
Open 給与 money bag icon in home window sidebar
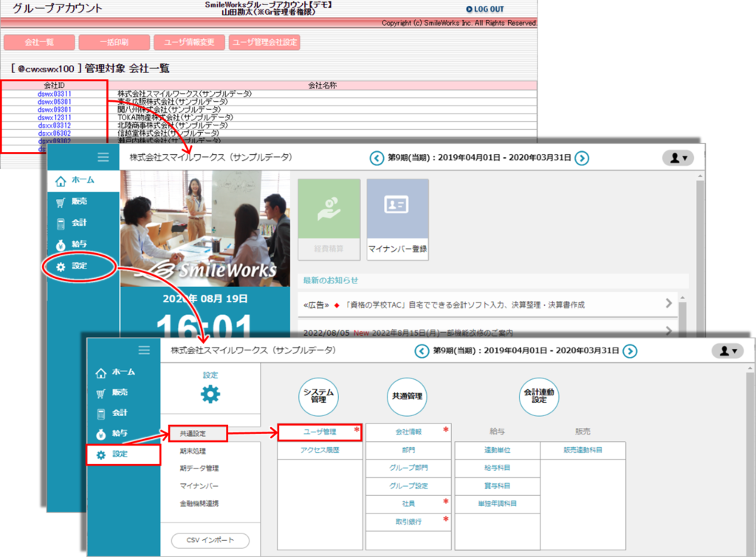(61, 245)
